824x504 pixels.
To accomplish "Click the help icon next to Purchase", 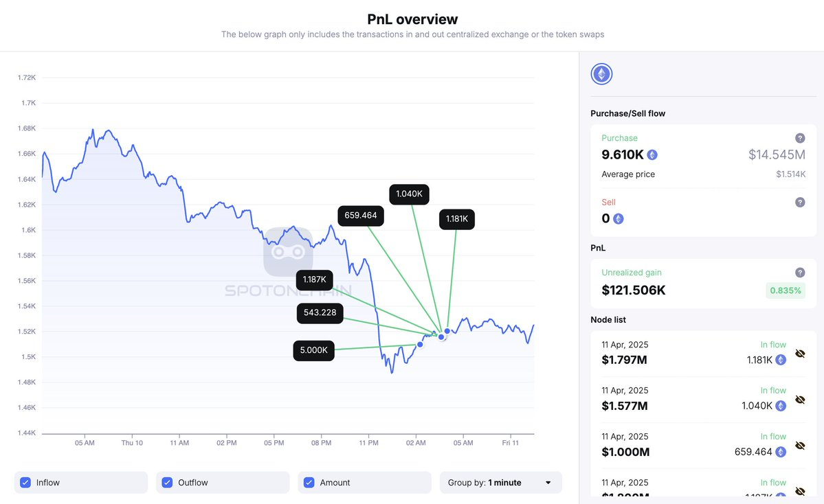I will 800,138.
